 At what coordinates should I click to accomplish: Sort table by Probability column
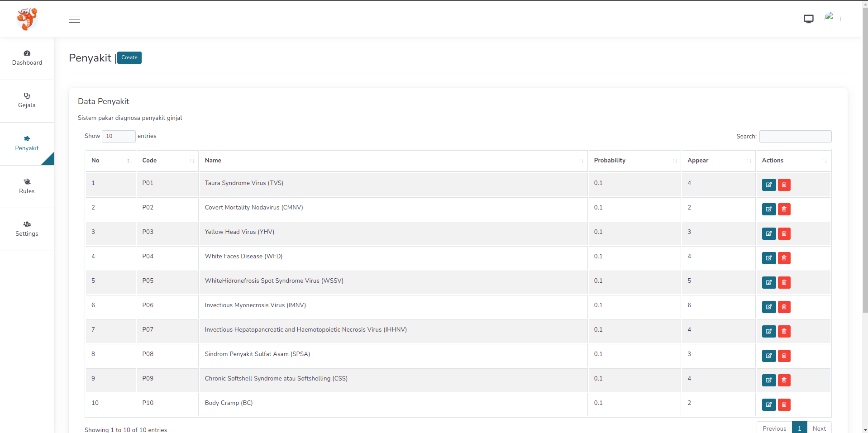point(634,161)
